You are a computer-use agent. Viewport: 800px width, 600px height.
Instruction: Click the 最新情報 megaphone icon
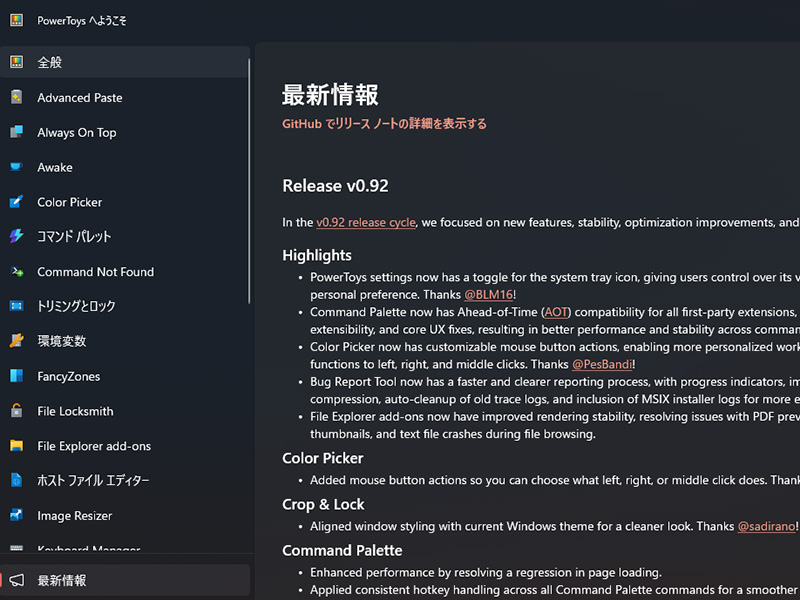[x=16, y=580]
